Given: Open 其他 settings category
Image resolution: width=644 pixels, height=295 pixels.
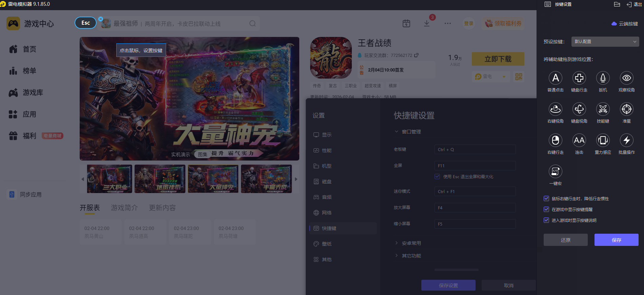Looking at the screenshot, I should [x=343, y=259].
